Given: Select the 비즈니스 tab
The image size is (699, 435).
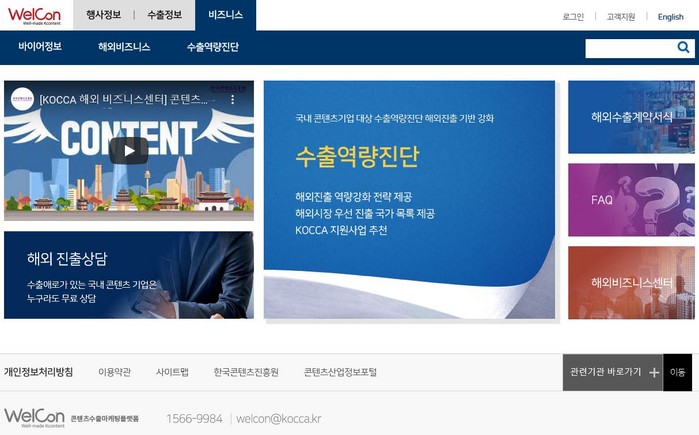Looking at the screenshot, I should [226, 15].
